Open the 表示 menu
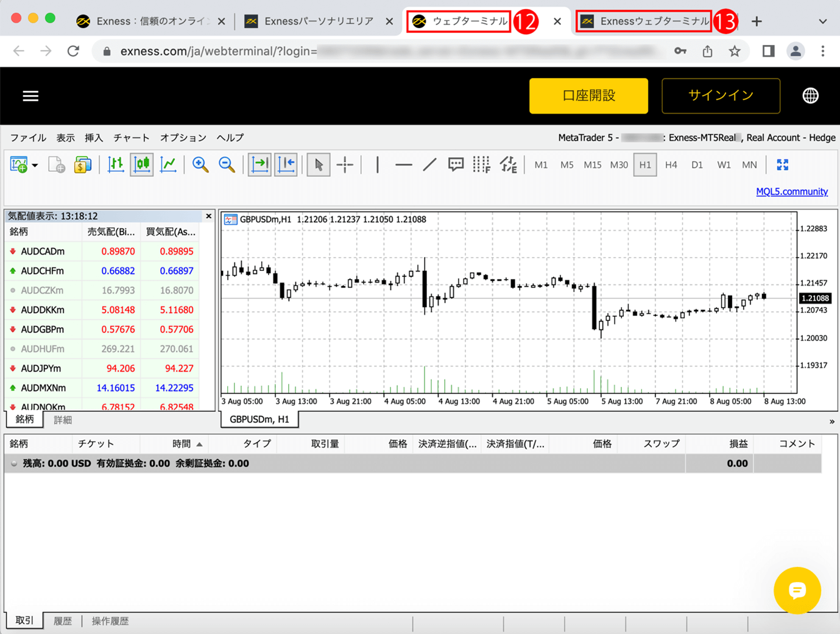This screenshot has width=840, height=634. 65,138
